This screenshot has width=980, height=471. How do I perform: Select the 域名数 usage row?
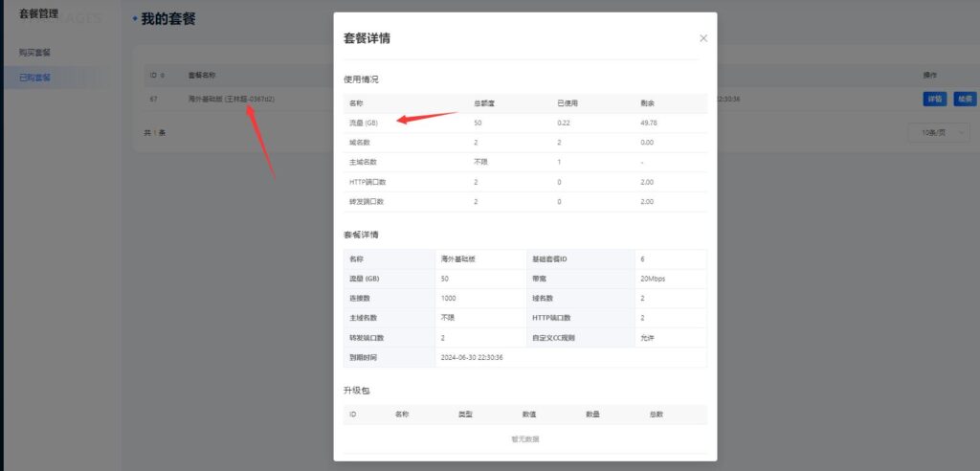(x=361, y=143)
